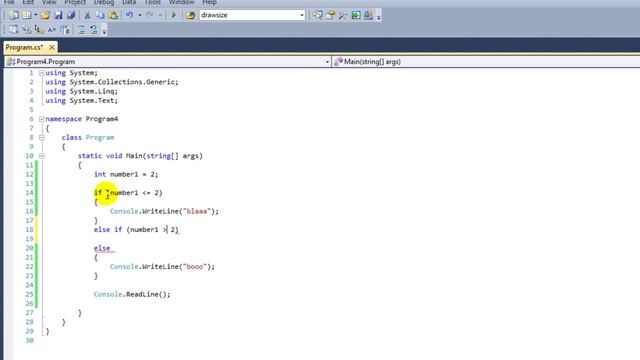Open the Main(string[] args) member dropdown

tap(486, 62)
